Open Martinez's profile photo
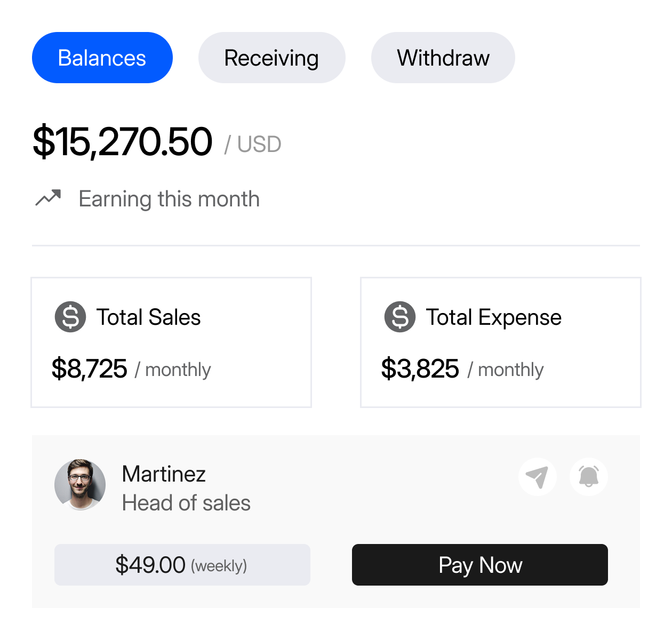Image resolution: width=672 pixels, height=640 pixels. (x=80, y=485)
